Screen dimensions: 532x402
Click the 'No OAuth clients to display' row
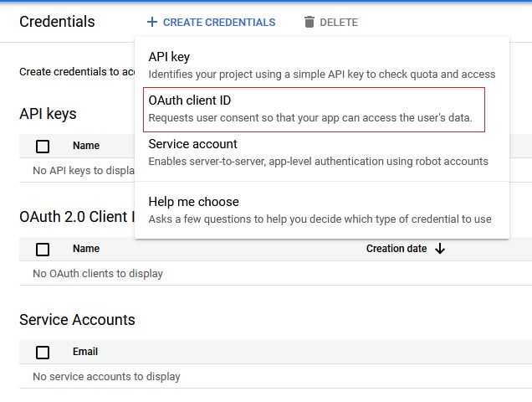tap(98, 274)
